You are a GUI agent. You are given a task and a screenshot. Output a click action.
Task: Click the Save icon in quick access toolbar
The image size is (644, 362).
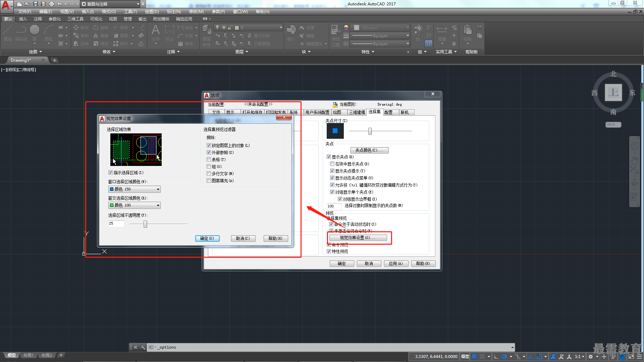tap(36, 4)
